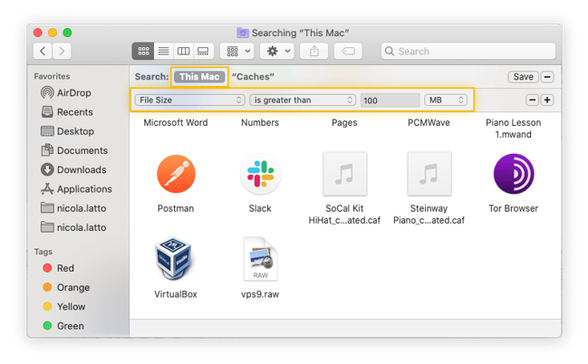This screenshot has height=364, width=588.
Task: Open the first nicola.latto folder
Action: pos(73,208)
